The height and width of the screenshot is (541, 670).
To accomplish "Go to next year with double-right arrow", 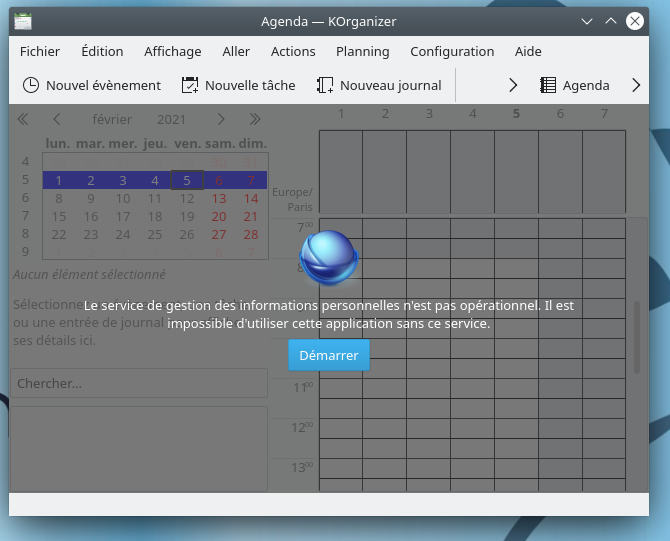I will coord(255,119).
